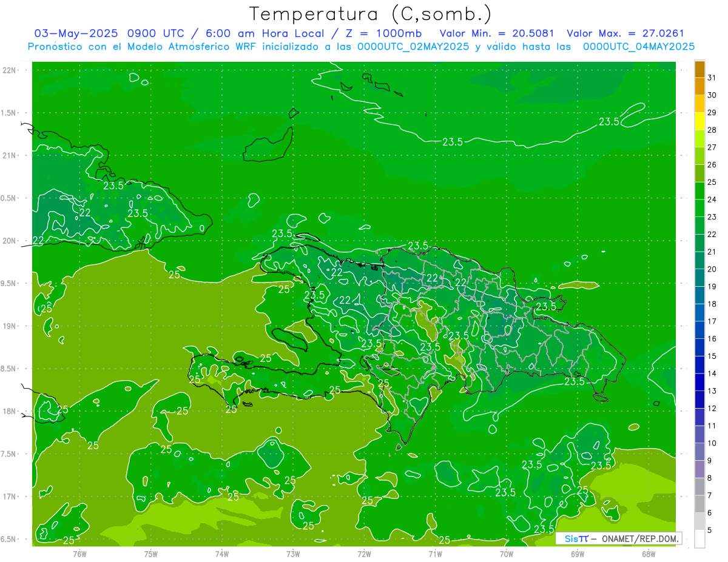Pick the lime swatch between 26 and 27
Image resolution: width=728 pixels, height=562 pixels.
[x=699, y=156]
